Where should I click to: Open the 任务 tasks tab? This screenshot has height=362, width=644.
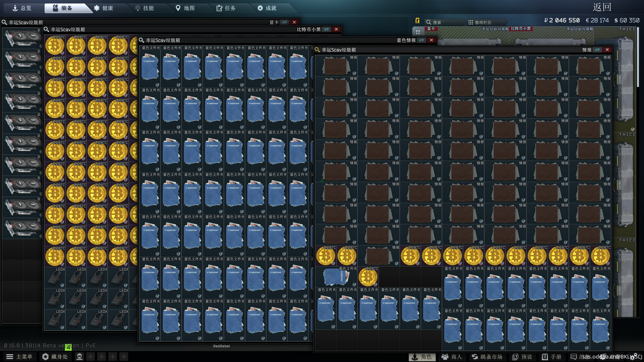226,8
